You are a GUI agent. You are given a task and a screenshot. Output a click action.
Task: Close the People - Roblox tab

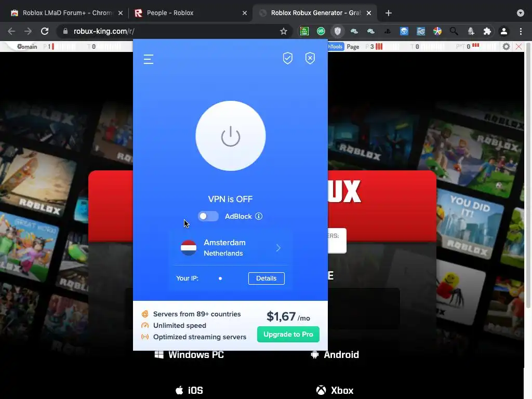(245, 13)
